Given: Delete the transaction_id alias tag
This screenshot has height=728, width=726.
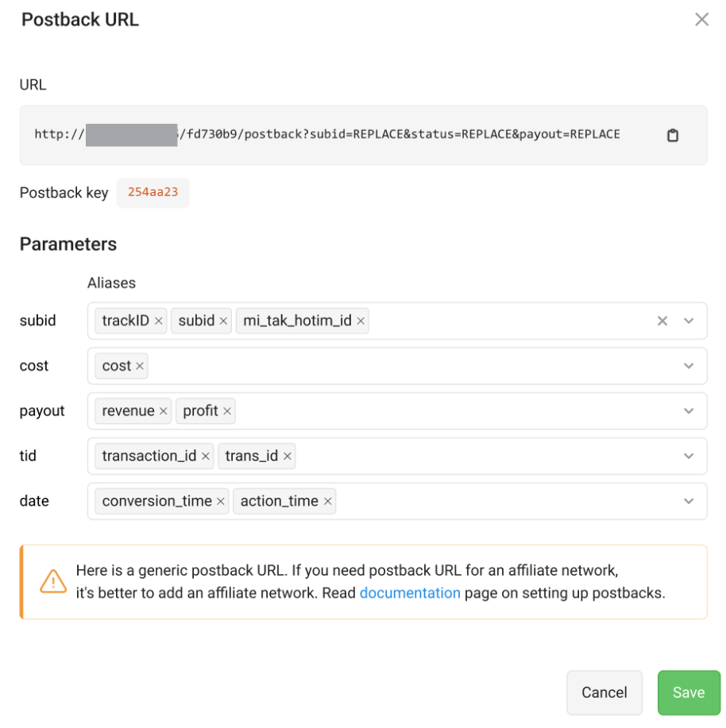Looking at the screenshot, I should 206,456.
